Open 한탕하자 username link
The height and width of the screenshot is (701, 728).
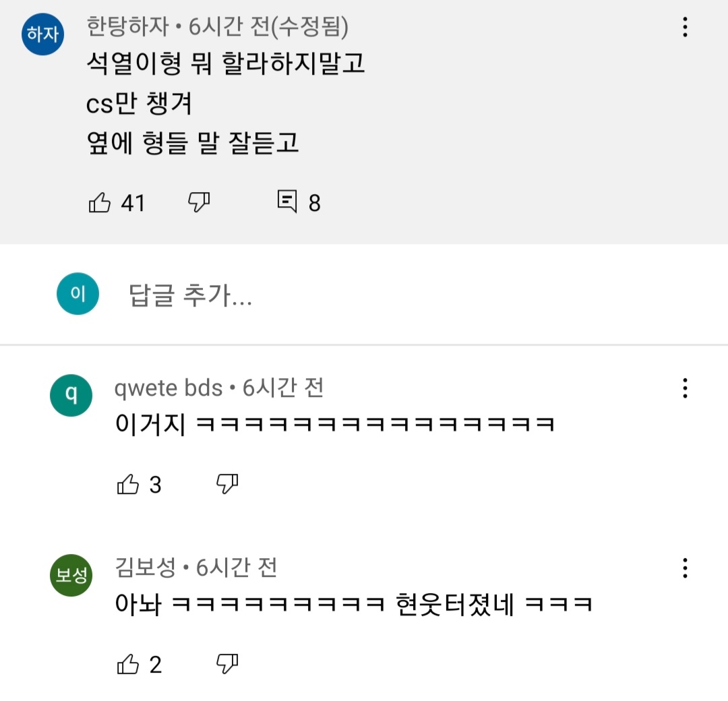pyautogui.click(x=129, y=27)
